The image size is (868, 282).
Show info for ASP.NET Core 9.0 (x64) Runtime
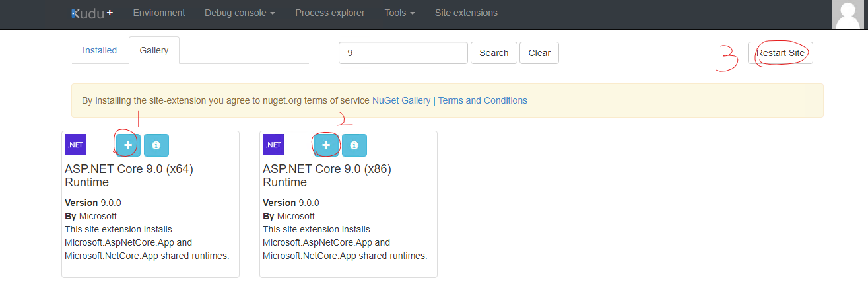156,145
